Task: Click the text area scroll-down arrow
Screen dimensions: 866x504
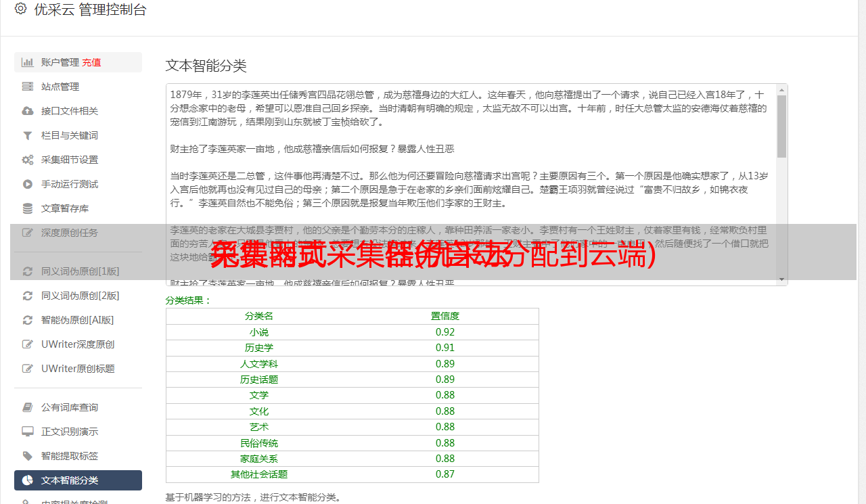Action: point(781,279)
